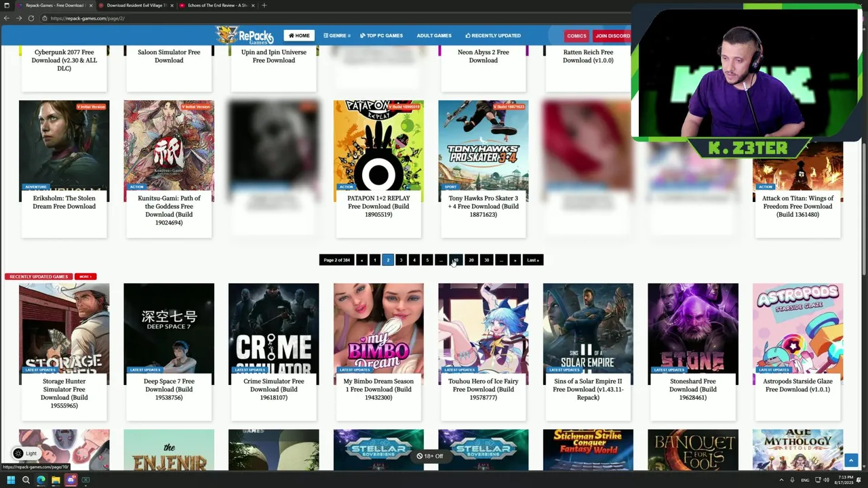Open Touhou Hero of Ice Fairy title link
The width and height of the screenshot is (868, 488).
[x=484, y=389]
